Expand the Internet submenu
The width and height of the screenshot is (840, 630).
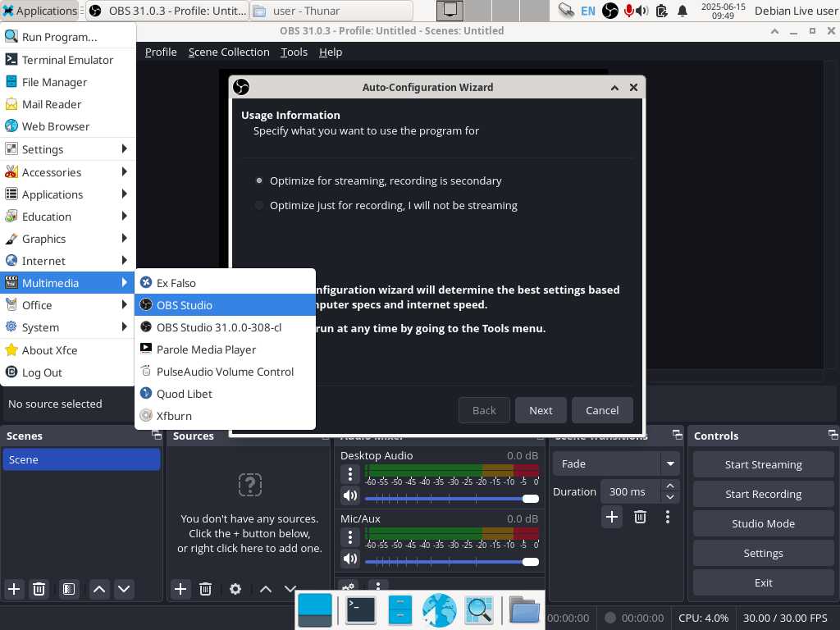tap(67, 261)
